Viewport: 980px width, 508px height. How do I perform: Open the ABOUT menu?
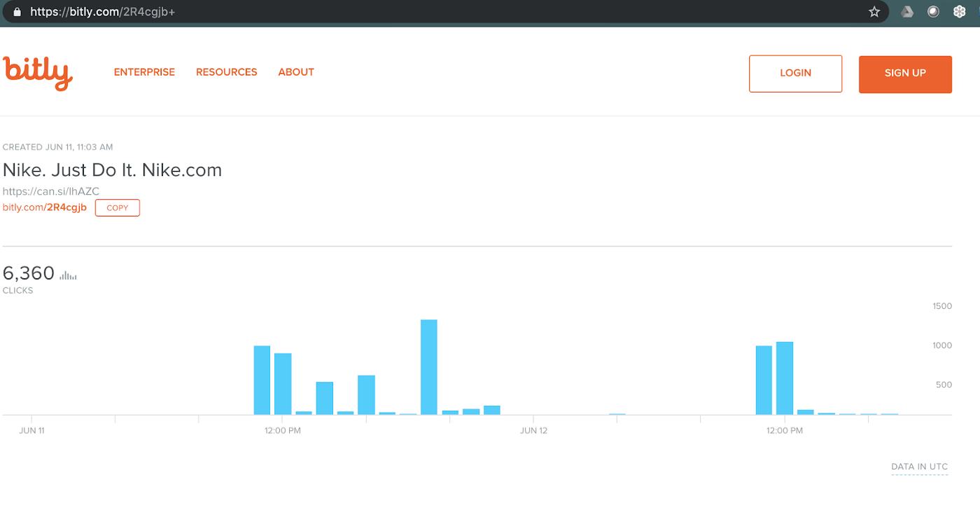(296, 72)
